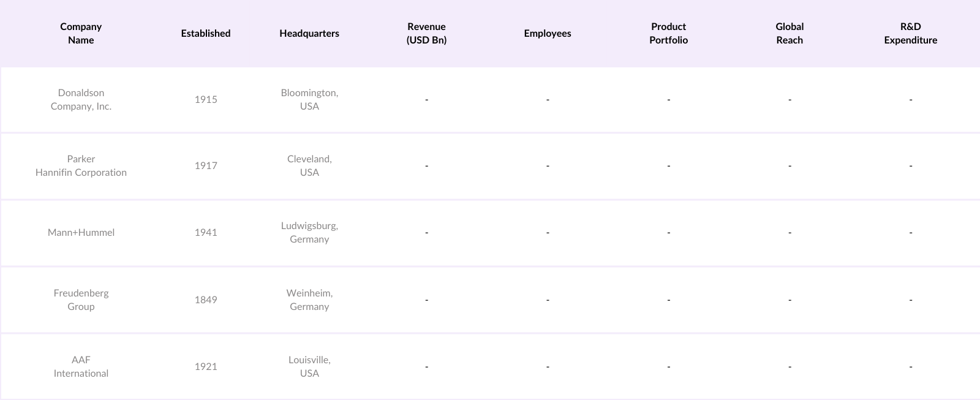Select the Parker Hannifin Corporation cell

pos(81,165)
